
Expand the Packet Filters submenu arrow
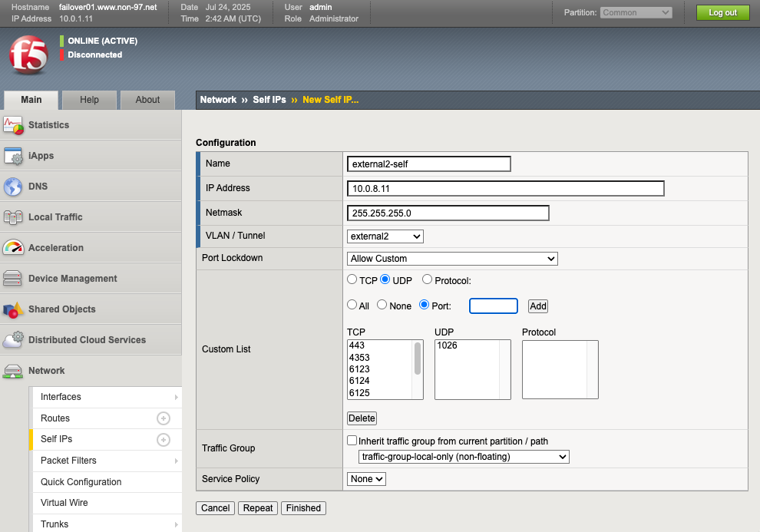tap(176, 461)
